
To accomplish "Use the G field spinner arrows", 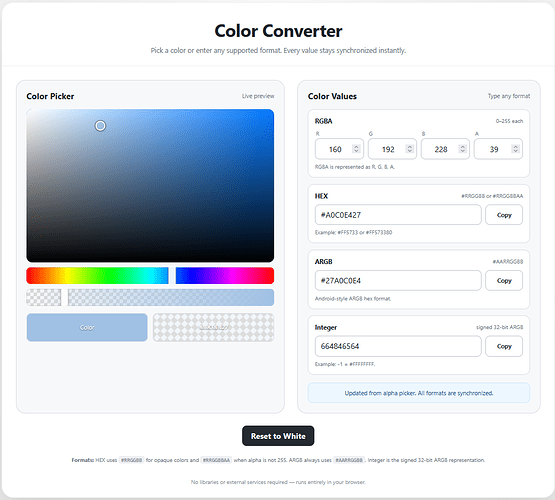I will (x=410, y=149).
